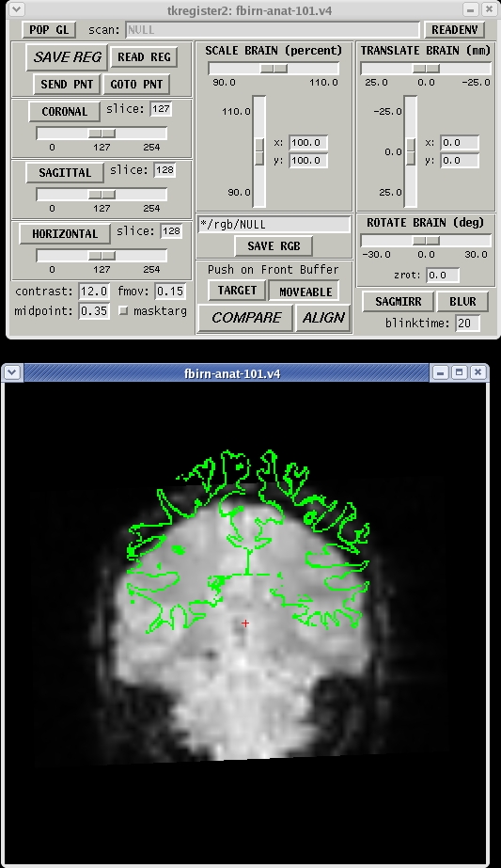Screen dimensions: 501x868
Task: Open the tkregister2 window menu icon
Action: click(17, 9)
